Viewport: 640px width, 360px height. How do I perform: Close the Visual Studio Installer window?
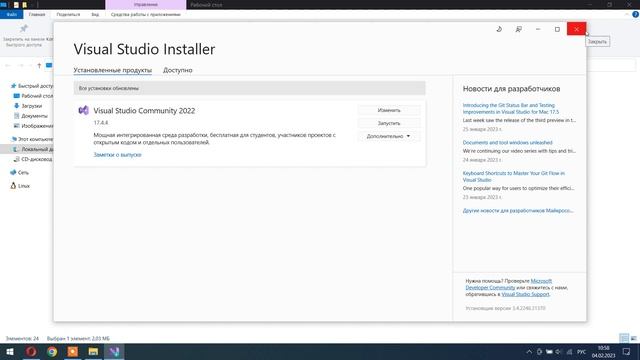point(576,29)
